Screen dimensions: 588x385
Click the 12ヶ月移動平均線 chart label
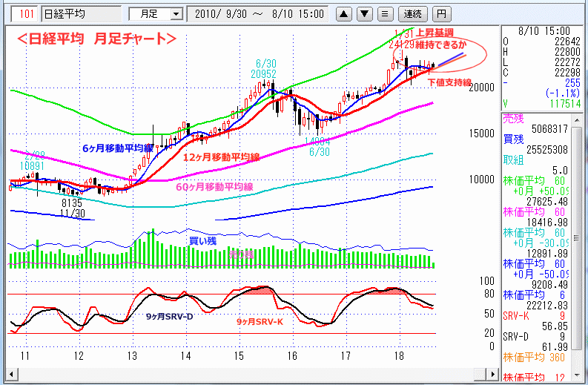[x=222, y=157]
